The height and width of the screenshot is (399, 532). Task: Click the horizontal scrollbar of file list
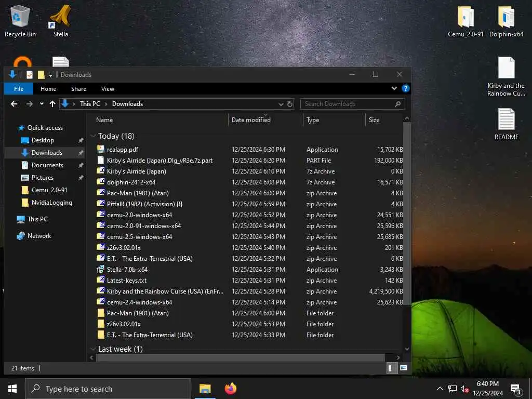point(241,357)
